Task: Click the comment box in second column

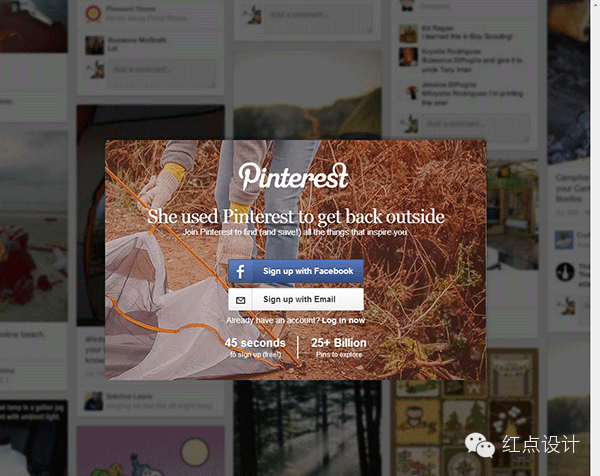Action: [x=162, y=73]
